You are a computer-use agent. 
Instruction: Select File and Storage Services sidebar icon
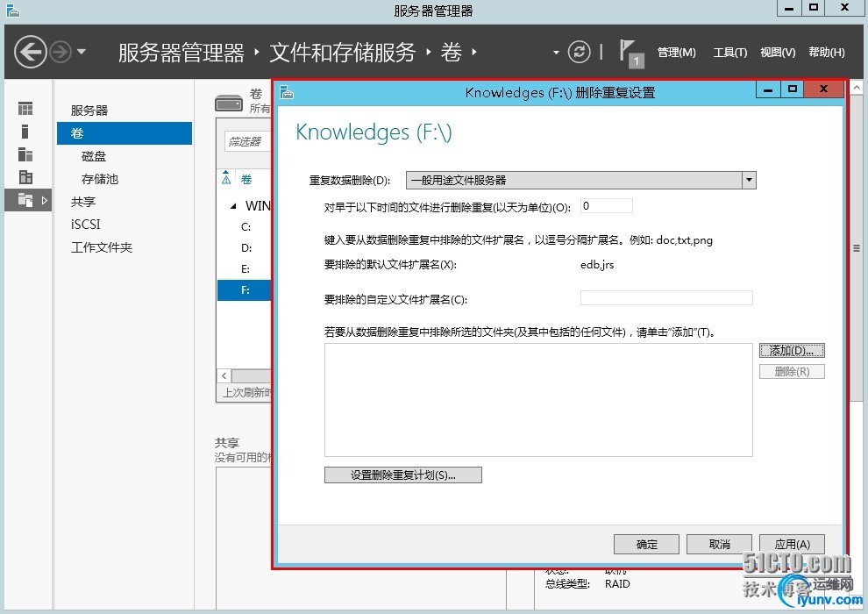(x=26, y=200)
